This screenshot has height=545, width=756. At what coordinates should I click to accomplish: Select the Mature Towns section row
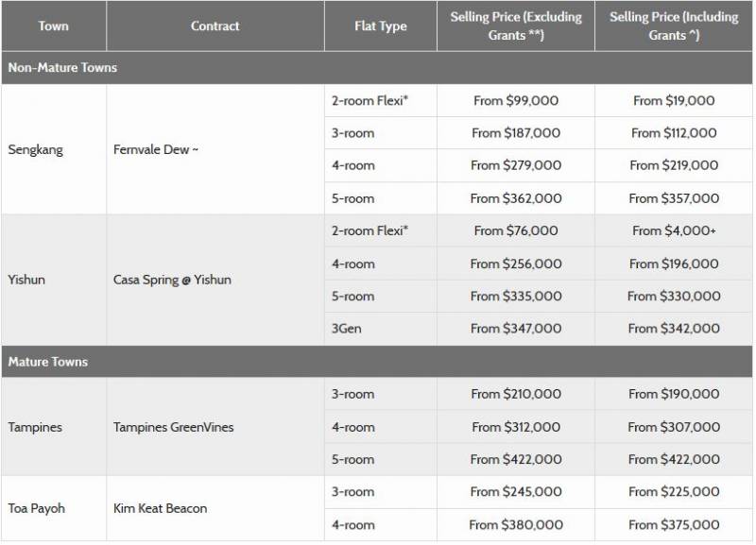click(x=378, y=362)
